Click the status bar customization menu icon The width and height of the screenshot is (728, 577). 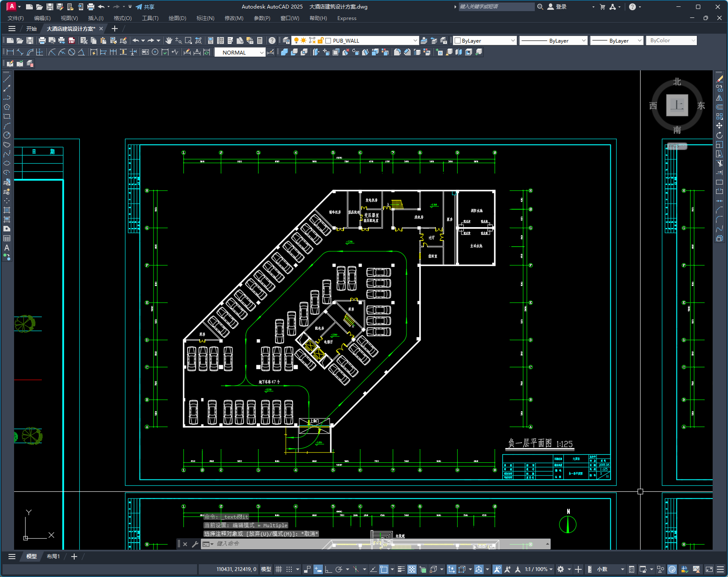[720, 569]
